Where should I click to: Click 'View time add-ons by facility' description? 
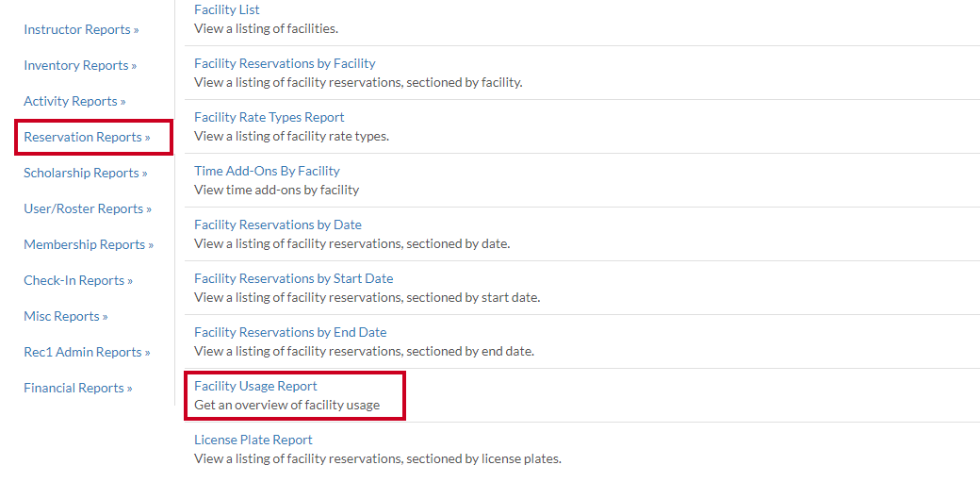277,190
